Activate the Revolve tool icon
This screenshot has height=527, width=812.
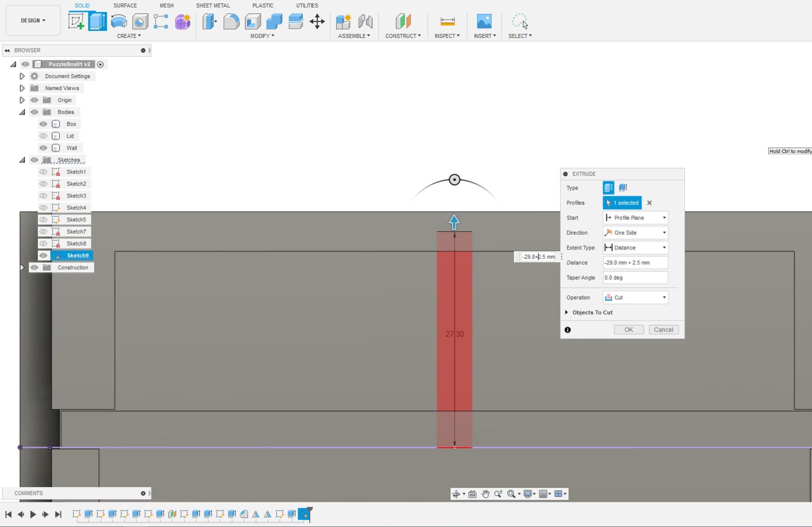119,21
